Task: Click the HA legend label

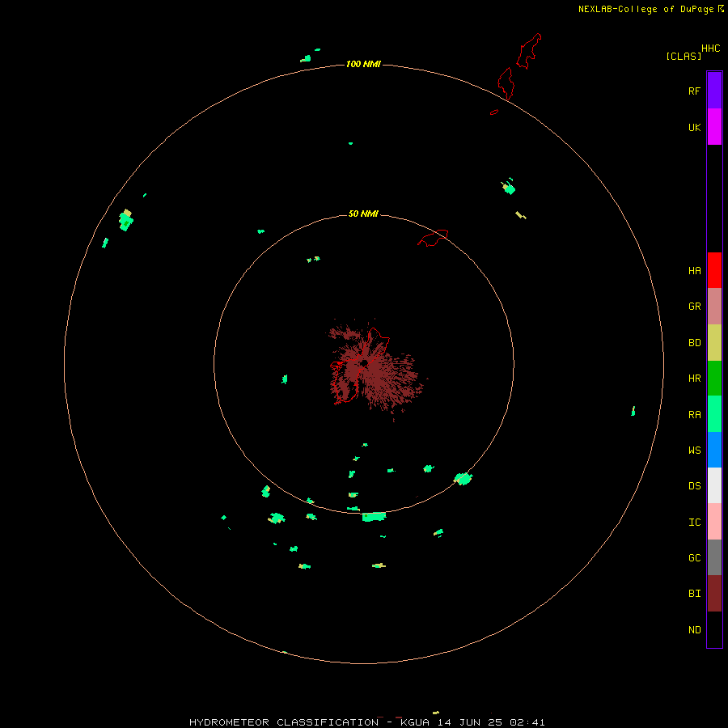Action: 694,270
